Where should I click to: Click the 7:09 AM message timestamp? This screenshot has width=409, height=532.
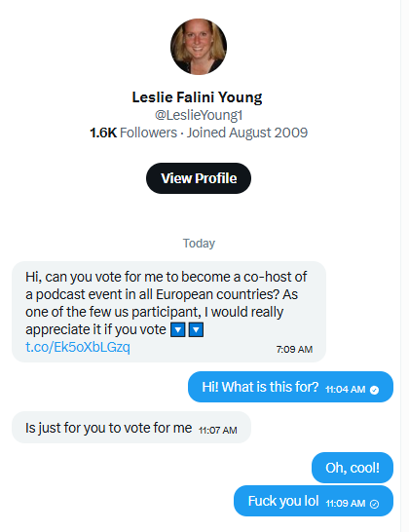(x=294, y=349)
